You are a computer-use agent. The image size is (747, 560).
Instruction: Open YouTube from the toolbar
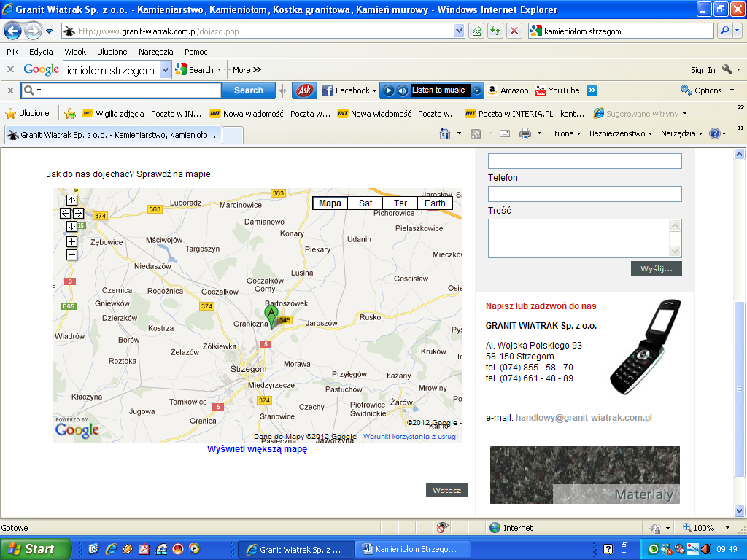pyautogui.click(x=557, y=90)
